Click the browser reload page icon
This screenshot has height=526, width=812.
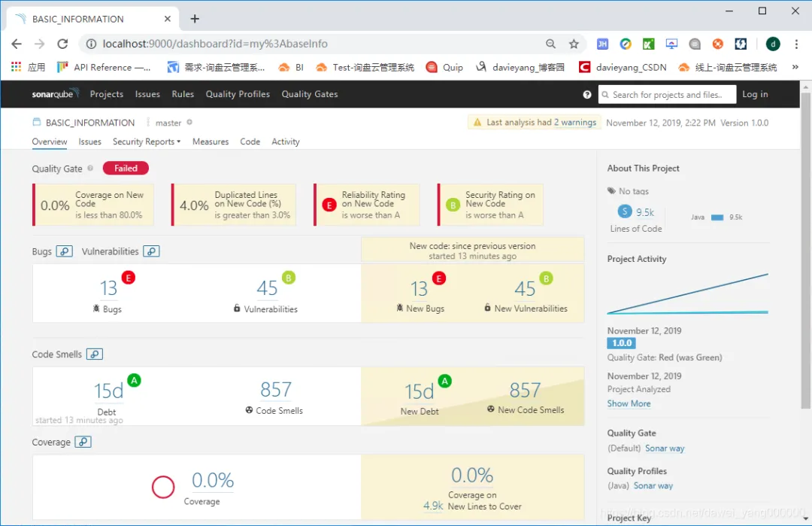62,44
